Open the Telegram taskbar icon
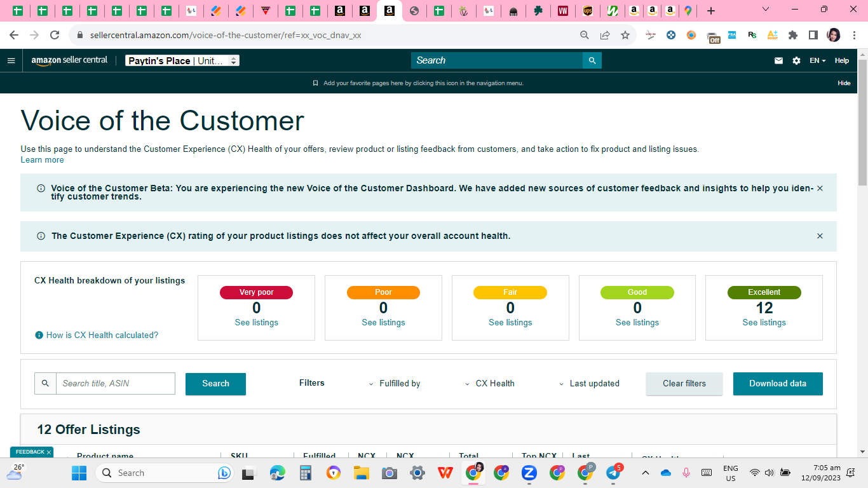Screen dimensions: 868x488 click(x=613, y=473)
